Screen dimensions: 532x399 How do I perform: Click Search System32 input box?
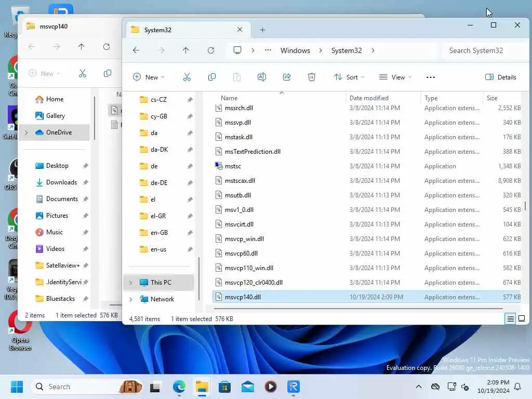click(485, 50)
